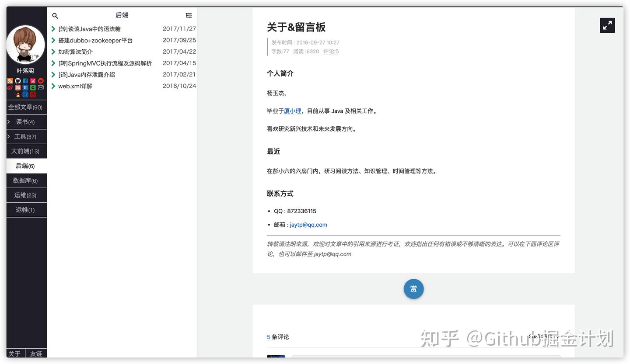The width and height of the screenshot is (630, 364).
Task: Open the search icon above article list
Action: (55, 15)
